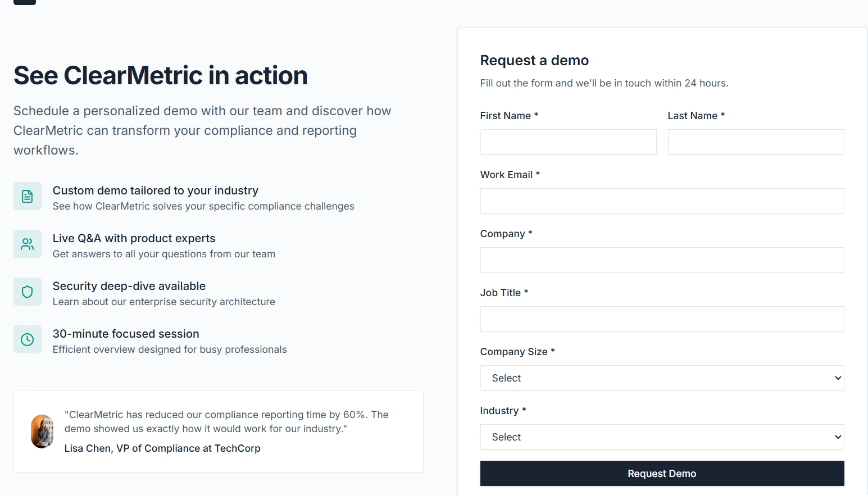This screenshot has width=868, height=495.
Task: Click the Industry dropdown chevron arrow
Action: point(838,437)
